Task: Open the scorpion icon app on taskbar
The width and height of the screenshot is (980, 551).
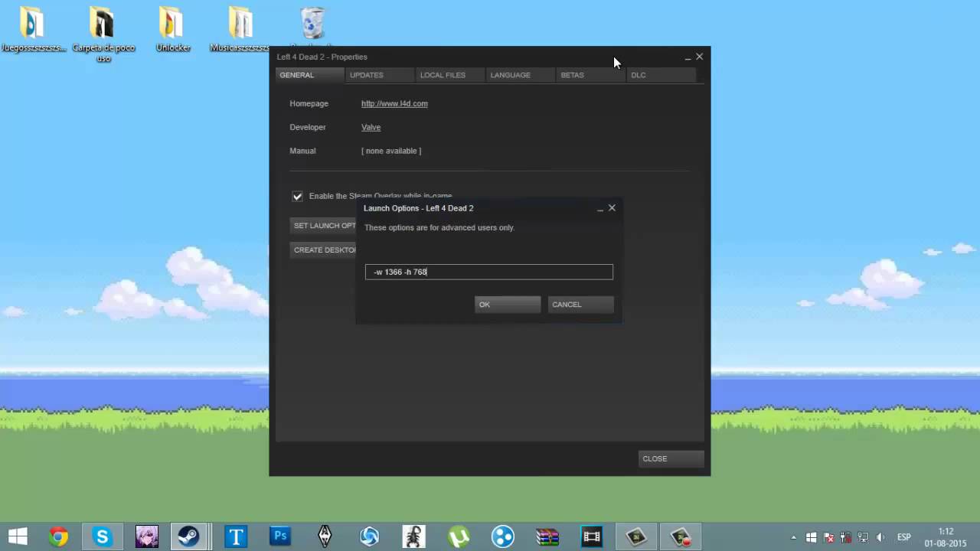Action: tap(414, 536)
